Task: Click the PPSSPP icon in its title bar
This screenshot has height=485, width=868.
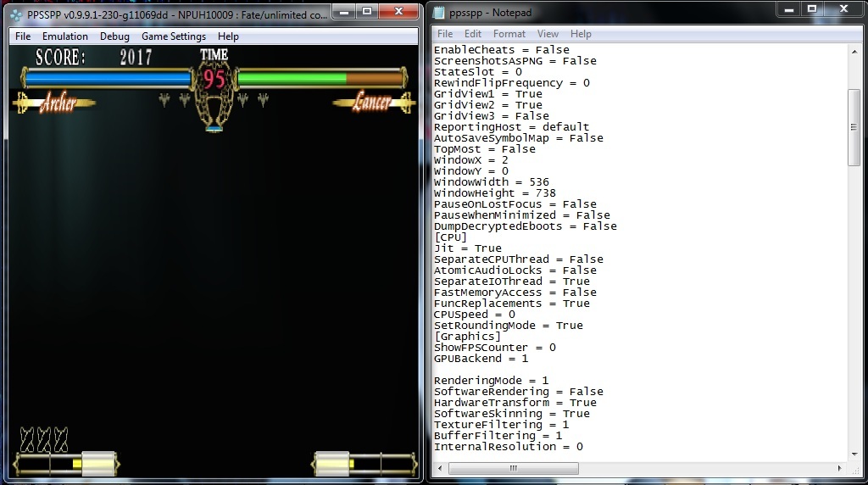Action: [x=16, y=14]
